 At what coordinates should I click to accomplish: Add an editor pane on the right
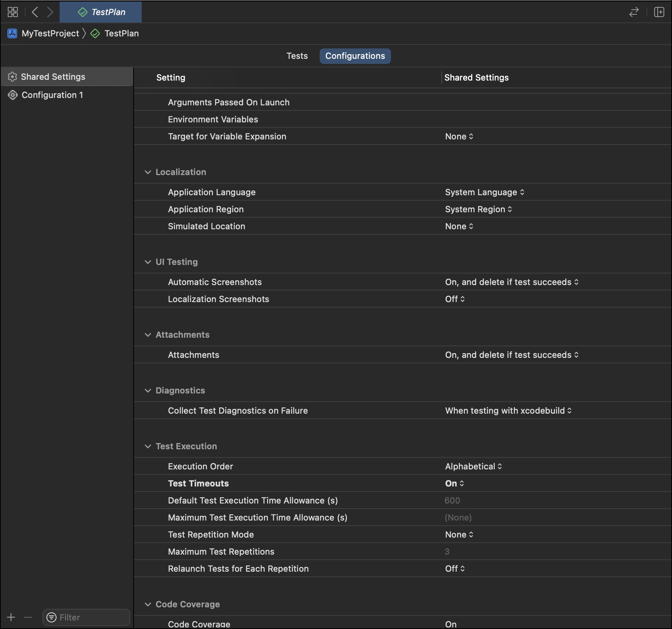pyautogui.click(x=659, y=12)
